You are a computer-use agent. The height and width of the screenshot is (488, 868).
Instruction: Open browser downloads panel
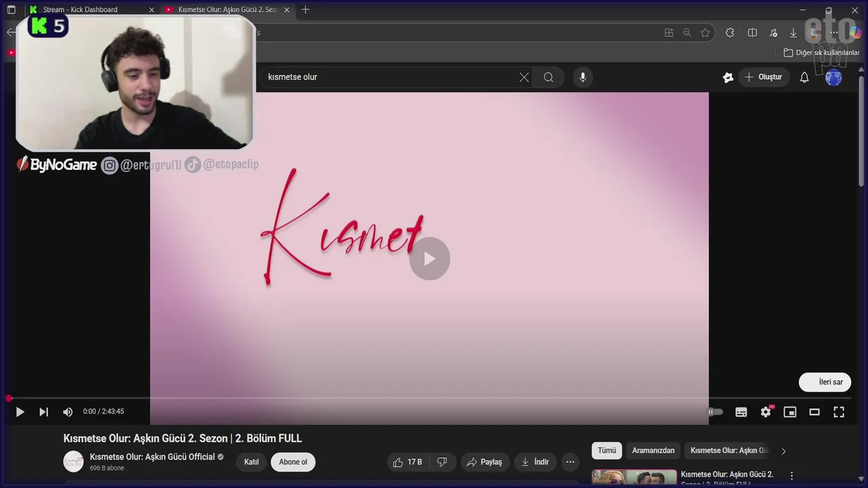[793, 33]
